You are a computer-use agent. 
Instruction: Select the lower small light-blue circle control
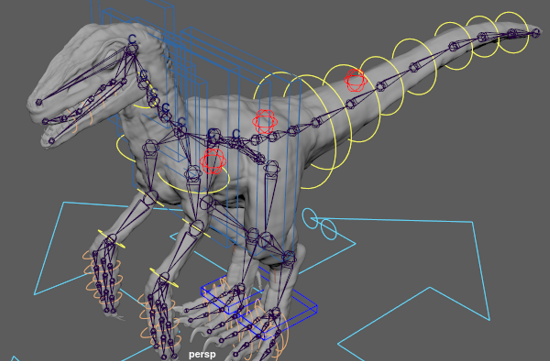[329, 229]
